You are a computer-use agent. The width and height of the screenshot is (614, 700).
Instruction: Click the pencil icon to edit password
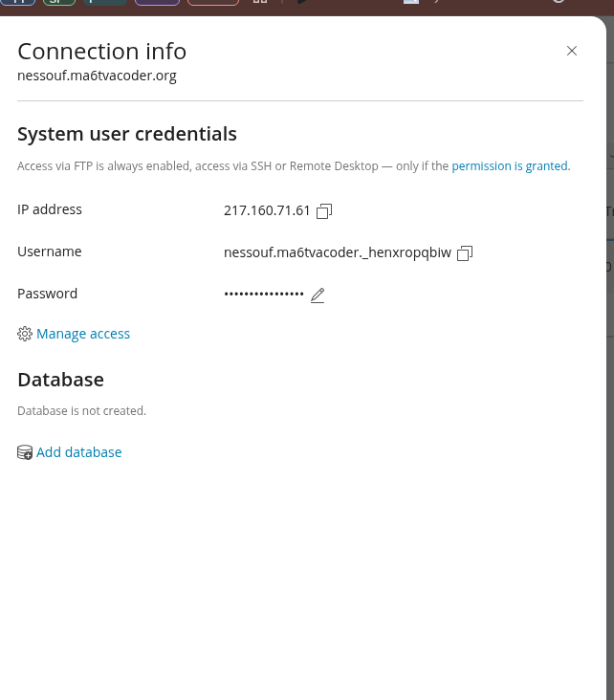click(318, 295)
